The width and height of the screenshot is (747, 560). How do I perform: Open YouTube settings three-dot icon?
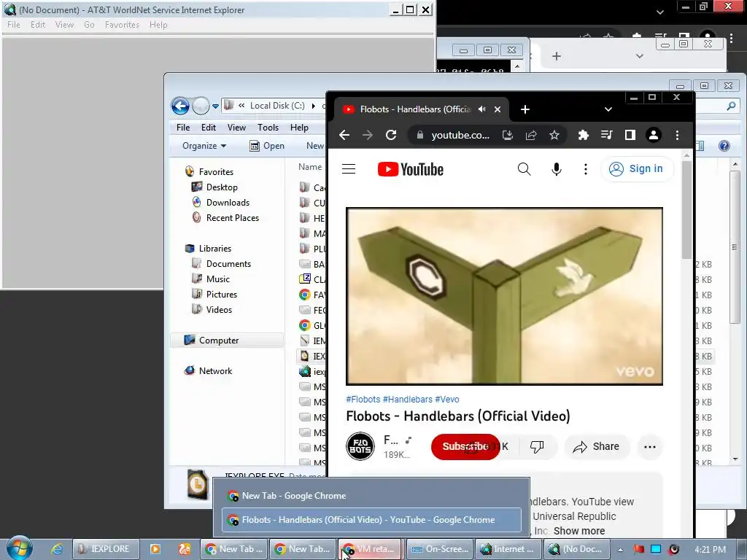point(586,169)
